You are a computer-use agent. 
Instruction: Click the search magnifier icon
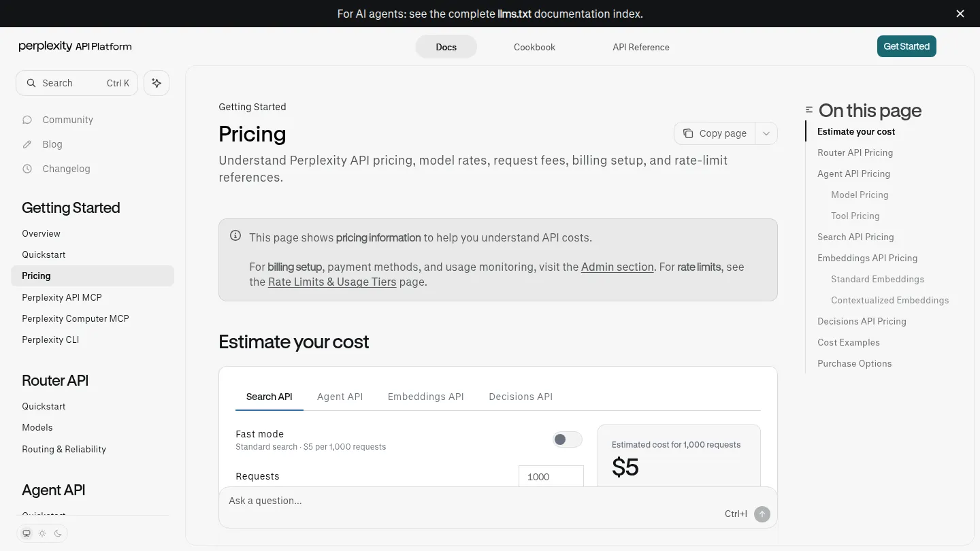(x=31, y=83)
